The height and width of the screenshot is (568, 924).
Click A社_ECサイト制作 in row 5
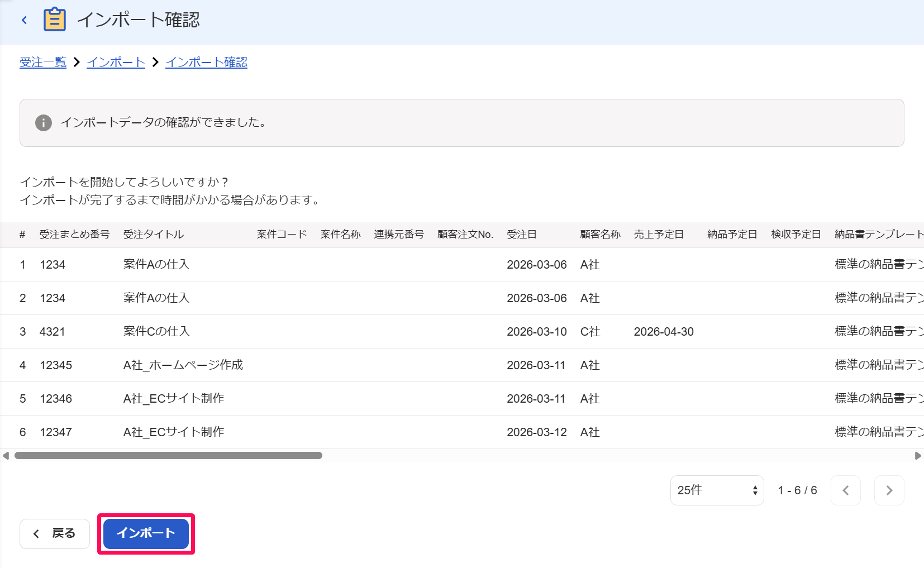coord(174,399)
